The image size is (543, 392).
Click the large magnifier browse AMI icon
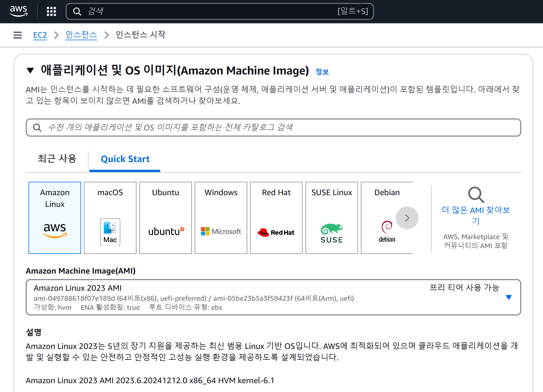pyautogui.click(x=476, y=195)
